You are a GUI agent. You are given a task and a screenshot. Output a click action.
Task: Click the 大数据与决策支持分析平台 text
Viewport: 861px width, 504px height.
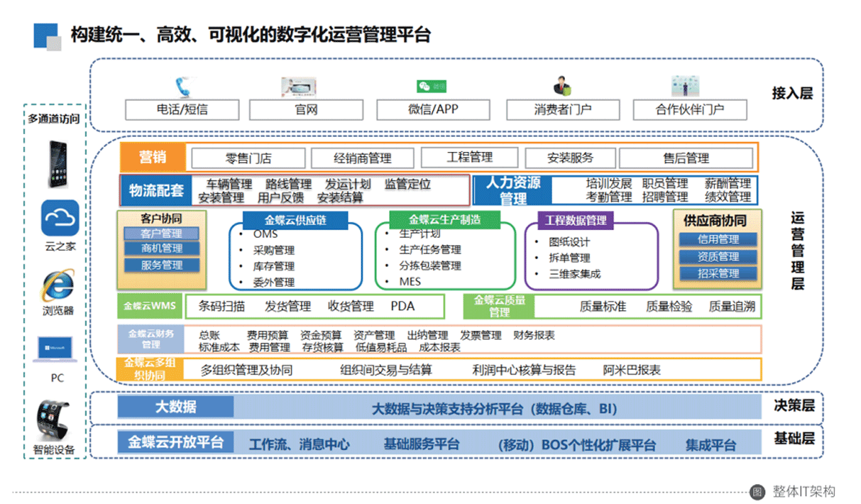pos(450,409)
